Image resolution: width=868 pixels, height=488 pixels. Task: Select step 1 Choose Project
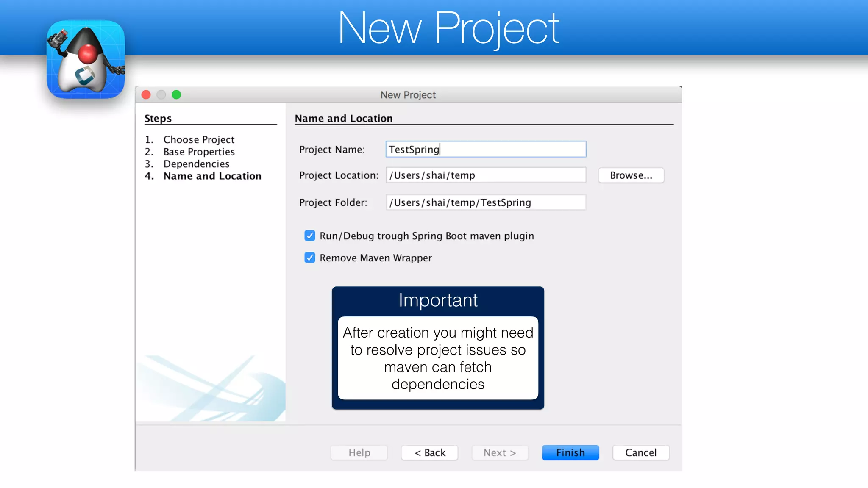pos(199,140)
